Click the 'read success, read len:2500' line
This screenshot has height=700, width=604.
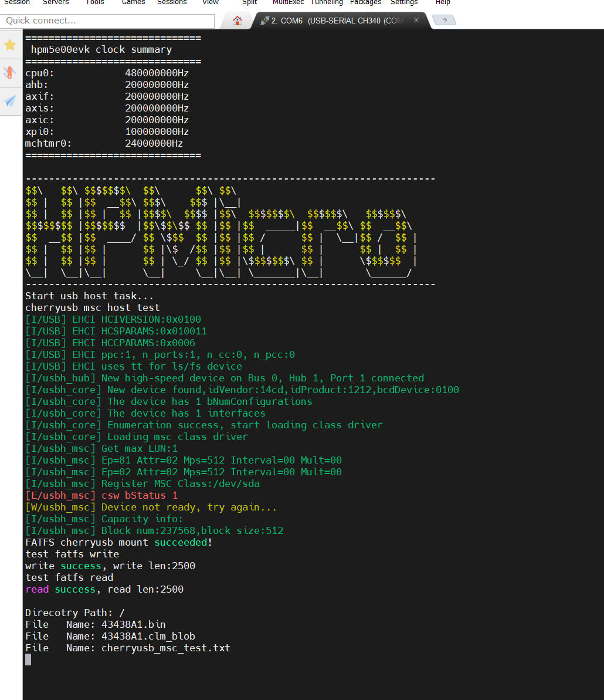(x=104, y=589)
